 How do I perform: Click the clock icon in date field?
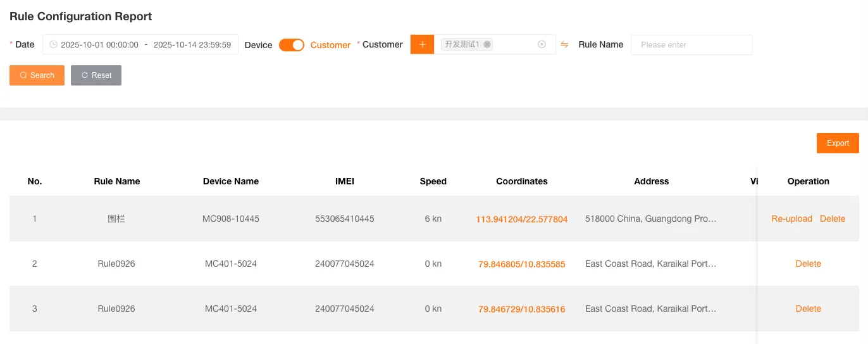click(53, 45)
